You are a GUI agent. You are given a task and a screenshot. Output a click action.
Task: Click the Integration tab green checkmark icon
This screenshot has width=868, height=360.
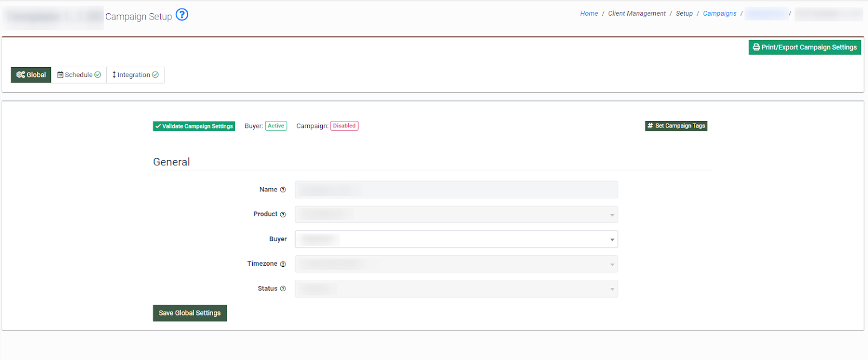[x=155, y=75]
